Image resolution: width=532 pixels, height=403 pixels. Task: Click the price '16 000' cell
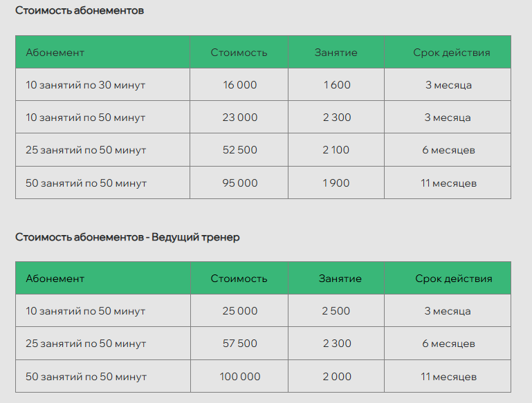point(239,85)
